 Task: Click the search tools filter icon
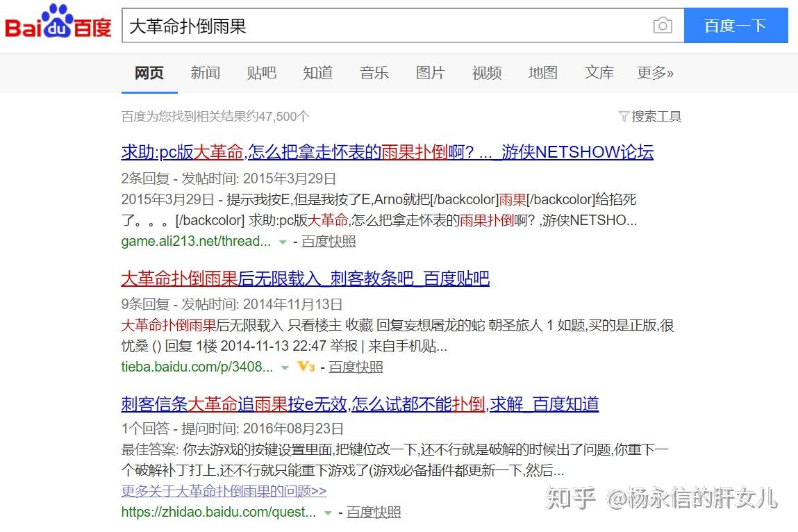[x=624, y=116]
